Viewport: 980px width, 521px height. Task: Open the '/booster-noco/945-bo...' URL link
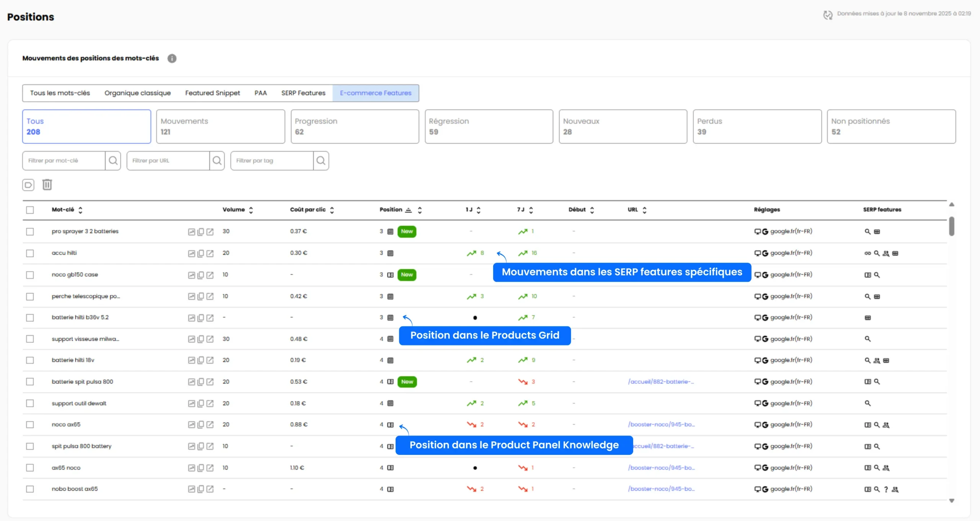(661, 424)
